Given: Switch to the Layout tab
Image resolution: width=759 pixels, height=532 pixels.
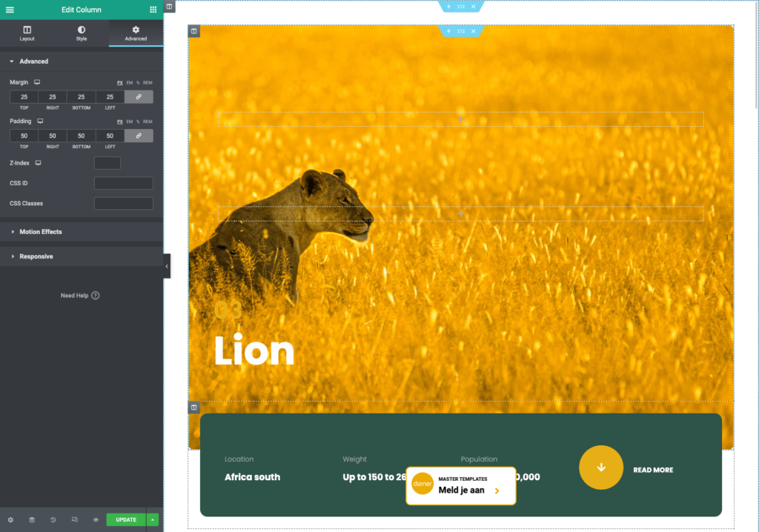Looking at the screenshot, I should pos(27,33).
